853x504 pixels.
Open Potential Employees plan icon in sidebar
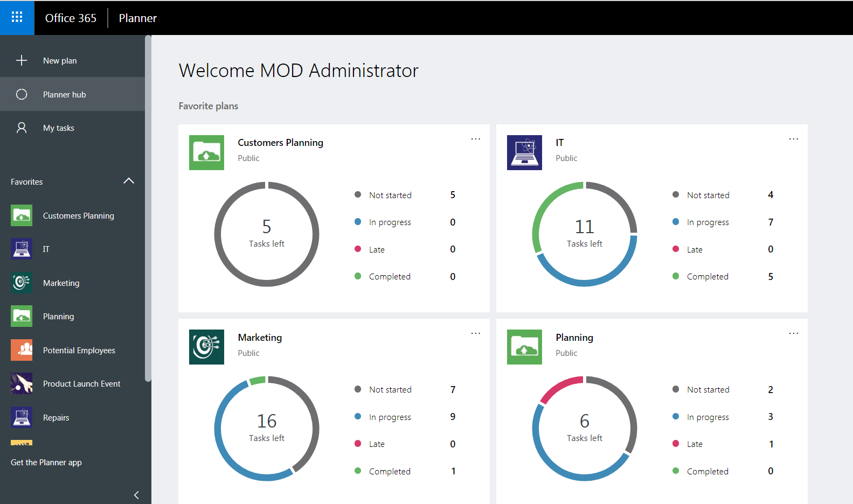(x=22, y=350)
